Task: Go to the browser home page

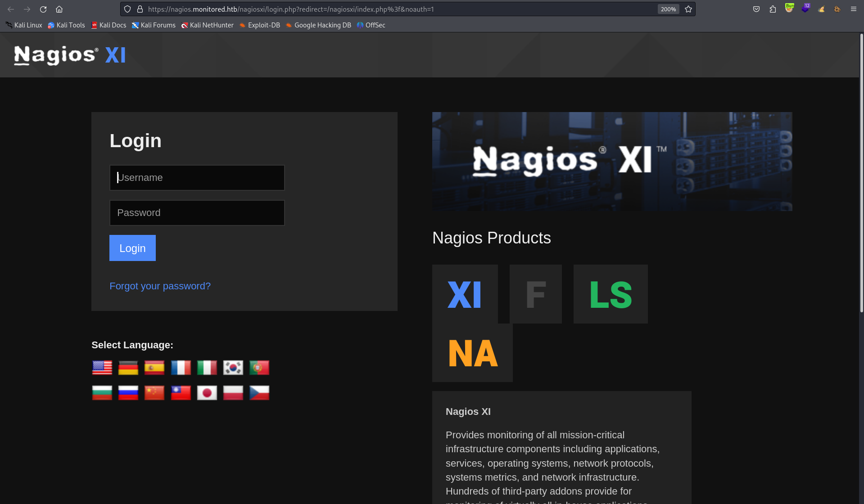Action: 59,9
